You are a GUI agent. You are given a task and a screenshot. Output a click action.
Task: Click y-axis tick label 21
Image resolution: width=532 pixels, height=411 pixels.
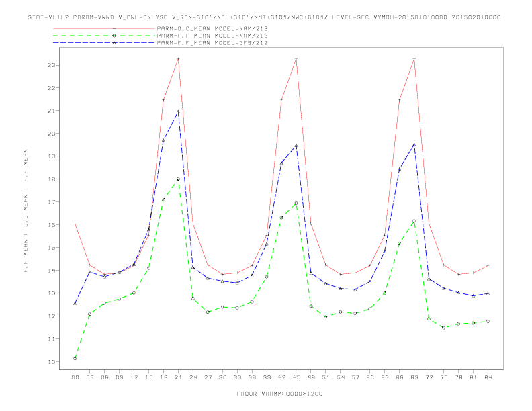click(x=52, y=111)
